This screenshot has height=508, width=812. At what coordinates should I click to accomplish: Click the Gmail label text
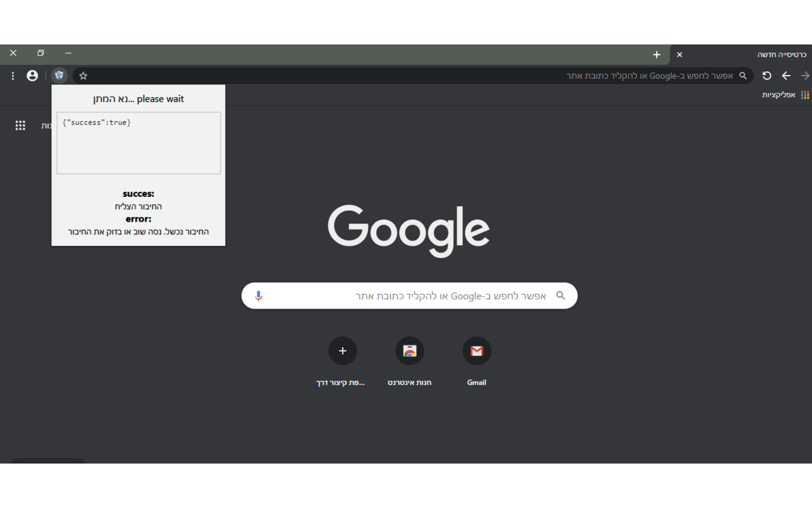[476, 382]
